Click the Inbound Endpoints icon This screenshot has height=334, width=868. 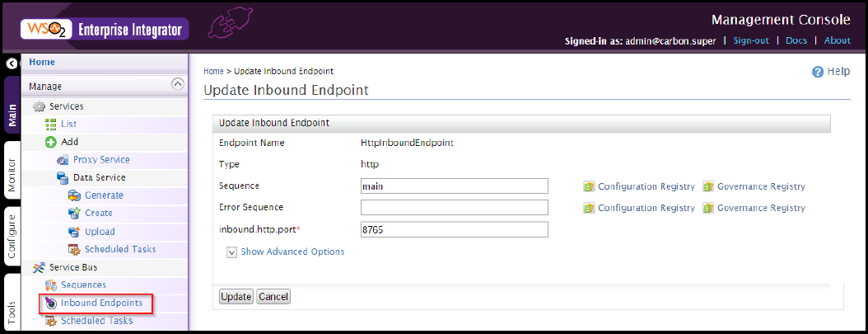pyautogui.click(x=51, y=303)
